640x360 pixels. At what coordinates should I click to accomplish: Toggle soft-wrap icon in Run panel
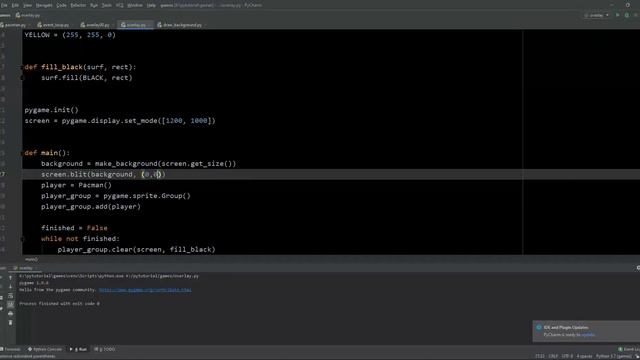point(11,296)
